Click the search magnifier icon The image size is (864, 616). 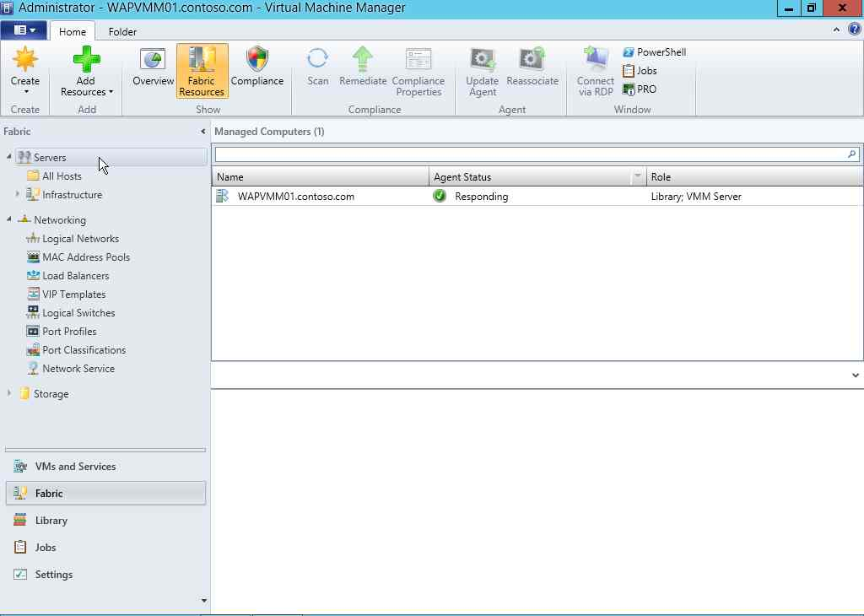point(852,154)
